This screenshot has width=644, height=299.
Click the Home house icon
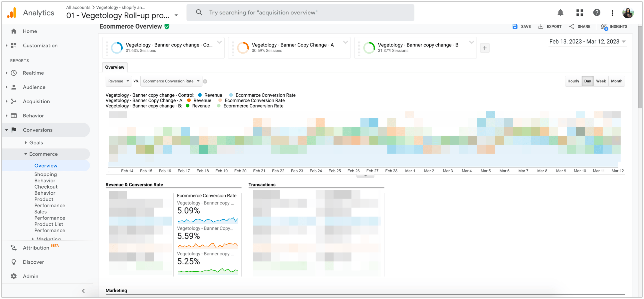pyautogui.click(x=14, y=31)
